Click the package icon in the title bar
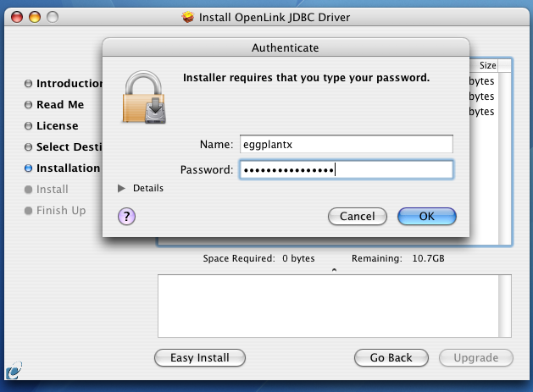The height and width of the screenshot is (392, 533). coord(187,17)
